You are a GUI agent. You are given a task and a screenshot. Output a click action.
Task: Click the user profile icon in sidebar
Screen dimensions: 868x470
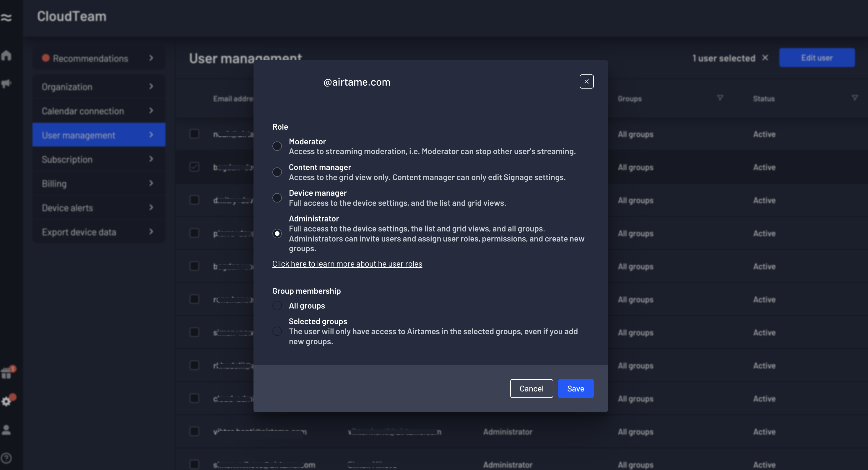6,430
